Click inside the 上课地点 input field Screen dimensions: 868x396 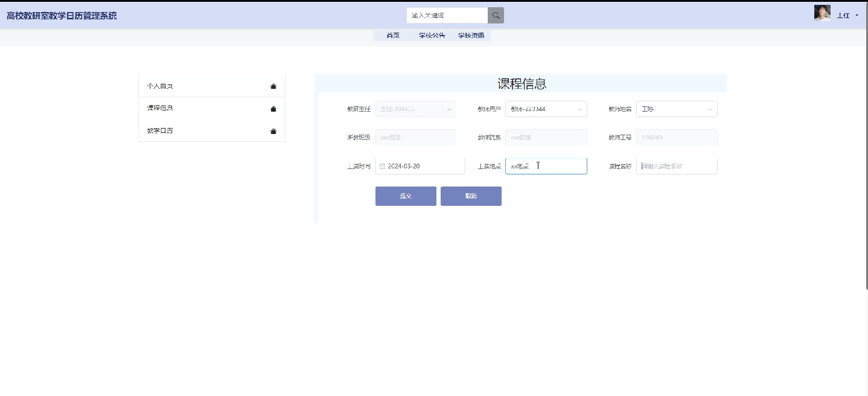[x=546, y=165]
